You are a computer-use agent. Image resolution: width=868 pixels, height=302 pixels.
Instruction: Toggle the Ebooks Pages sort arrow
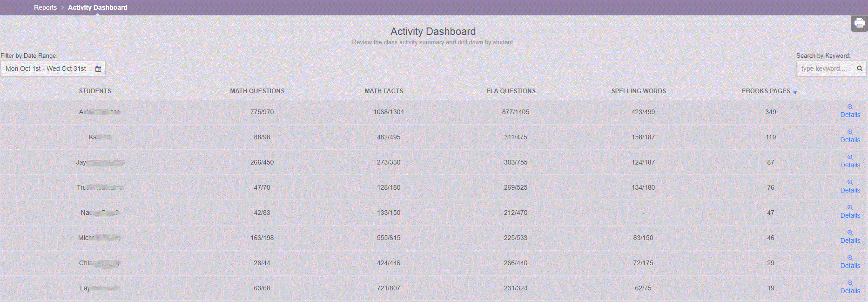click(795, 92)
